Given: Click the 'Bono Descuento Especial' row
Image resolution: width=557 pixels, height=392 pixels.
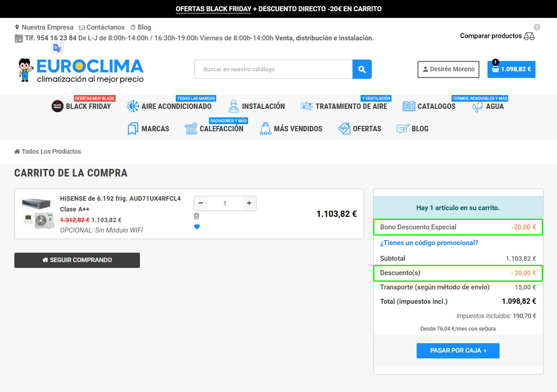Looking at the screenshot, I should coord(458,227).
